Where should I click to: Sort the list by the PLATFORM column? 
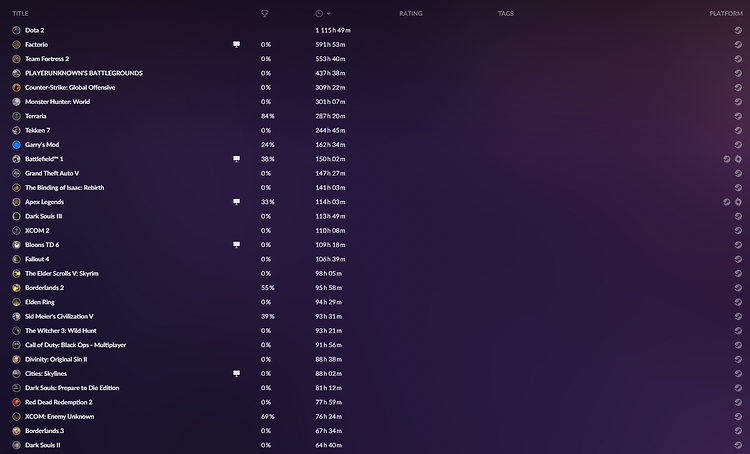coord(726,13)
